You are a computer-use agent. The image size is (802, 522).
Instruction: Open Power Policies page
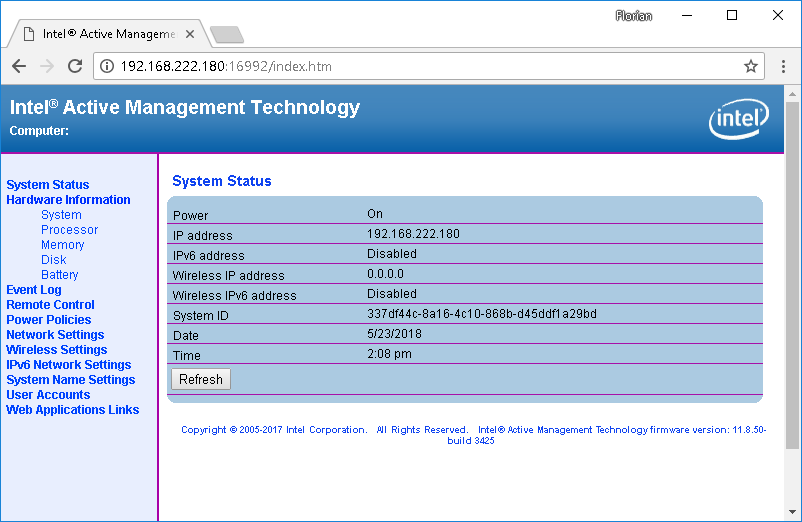(x=49, y=320)
